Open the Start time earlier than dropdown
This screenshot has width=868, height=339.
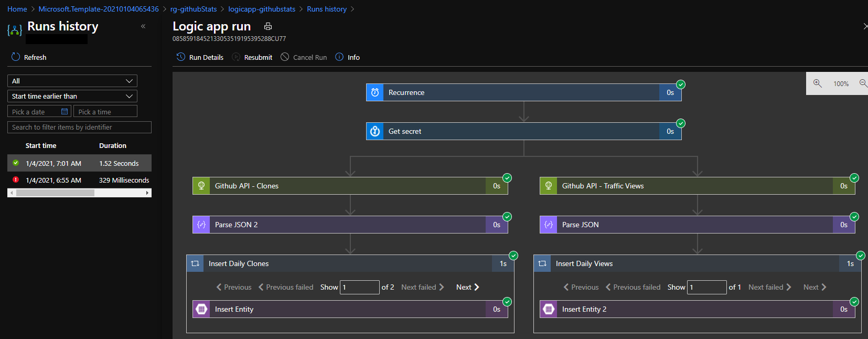point(72,96)
